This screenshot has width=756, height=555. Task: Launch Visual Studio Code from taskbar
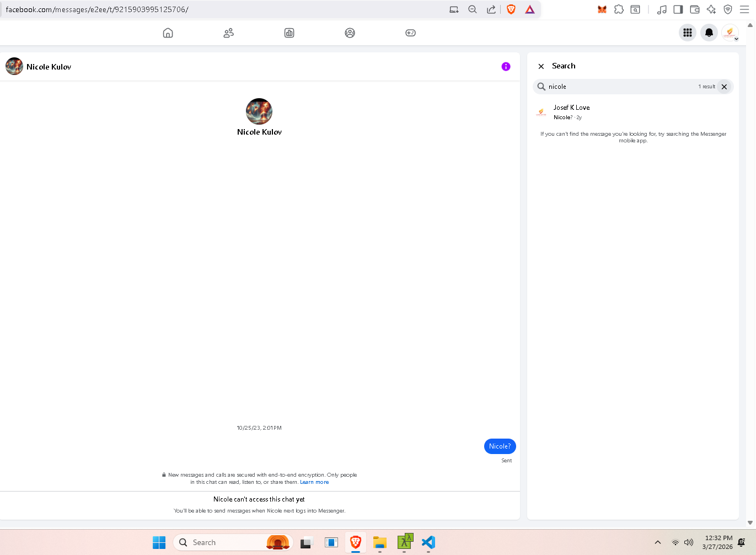pos(428,542)
